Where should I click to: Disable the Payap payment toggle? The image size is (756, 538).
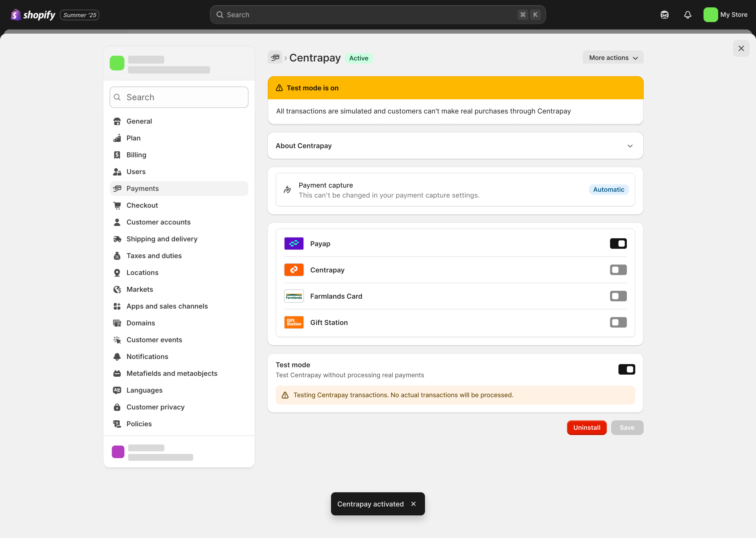618,244
